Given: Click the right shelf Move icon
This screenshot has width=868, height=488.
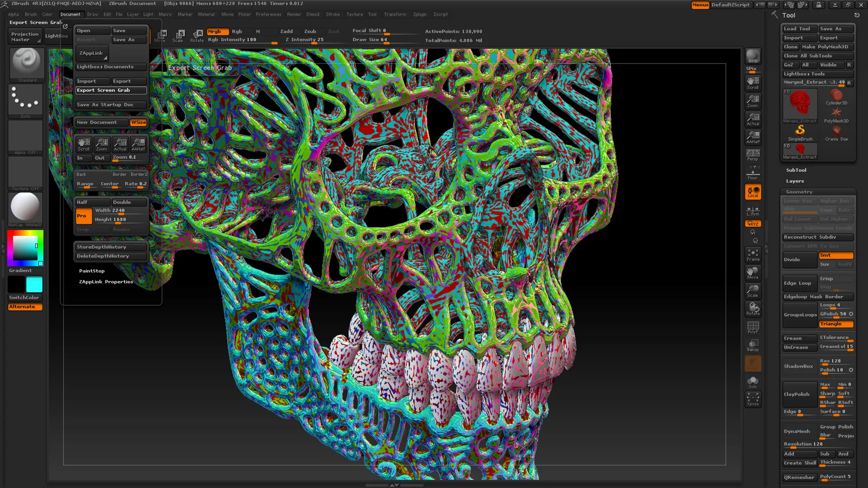Looking at the screenshot, I should [x=753, y=273].
